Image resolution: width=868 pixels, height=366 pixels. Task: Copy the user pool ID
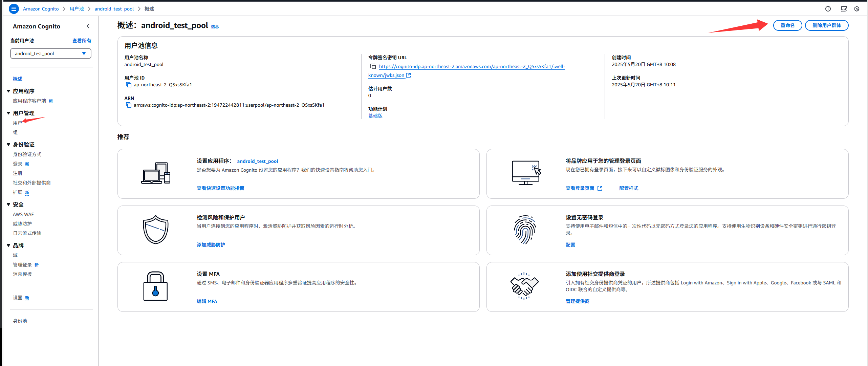[x=129, y=85]
